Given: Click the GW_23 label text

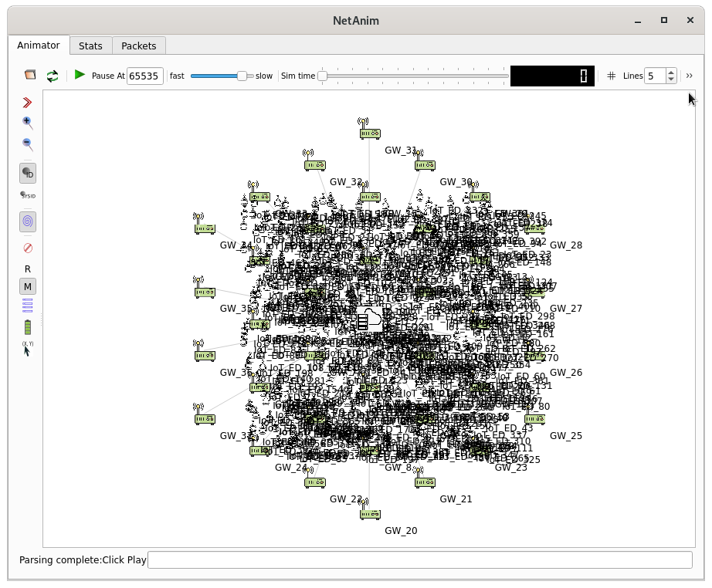Looking at the screenshot, I should pyautogui.click(x=511, y=468).
